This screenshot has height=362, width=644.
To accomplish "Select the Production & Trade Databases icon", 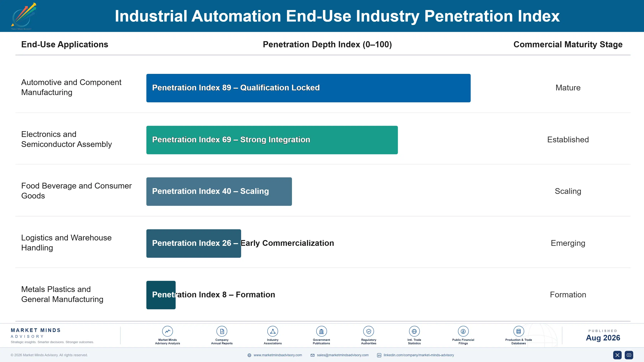I will (x=518, y=331).
